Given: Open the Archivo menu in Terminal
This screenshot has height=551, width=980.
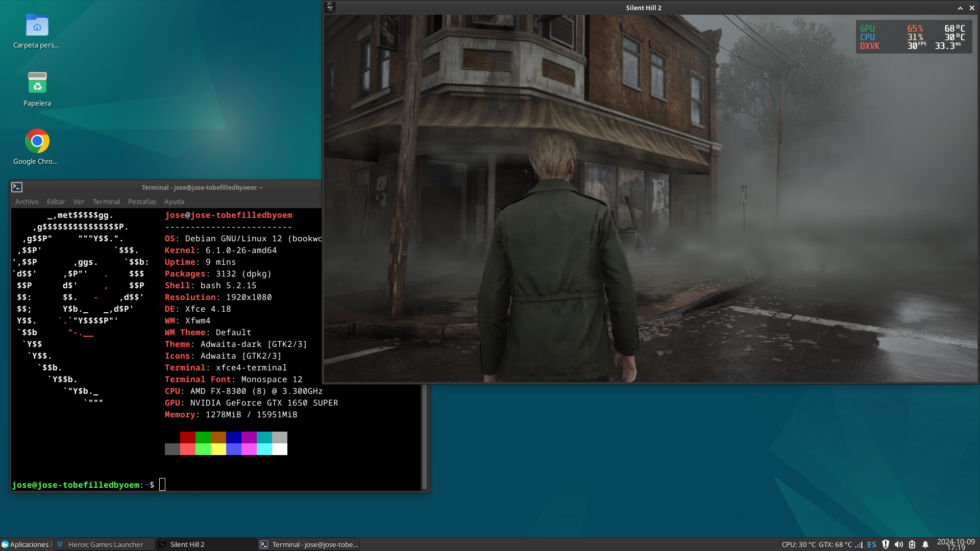Looking at the screenshot, I should (x=27, y=202).
